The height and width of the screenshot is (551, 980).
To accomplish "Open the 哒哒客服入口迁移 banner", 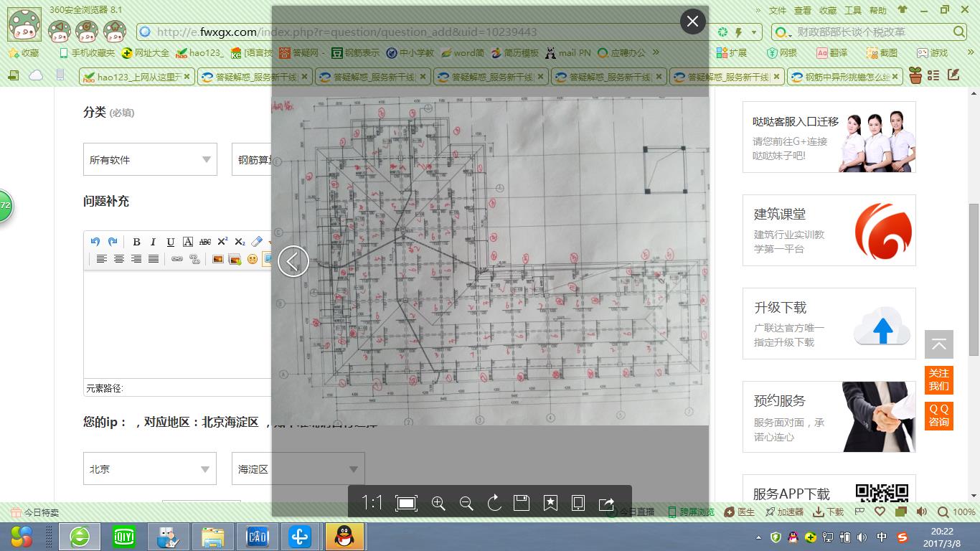I will point(829,137).
